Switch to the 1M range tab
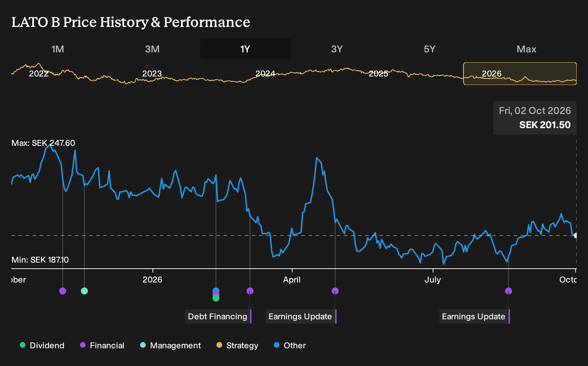Viewport: 588px width, 366px height. coord(58,49)
